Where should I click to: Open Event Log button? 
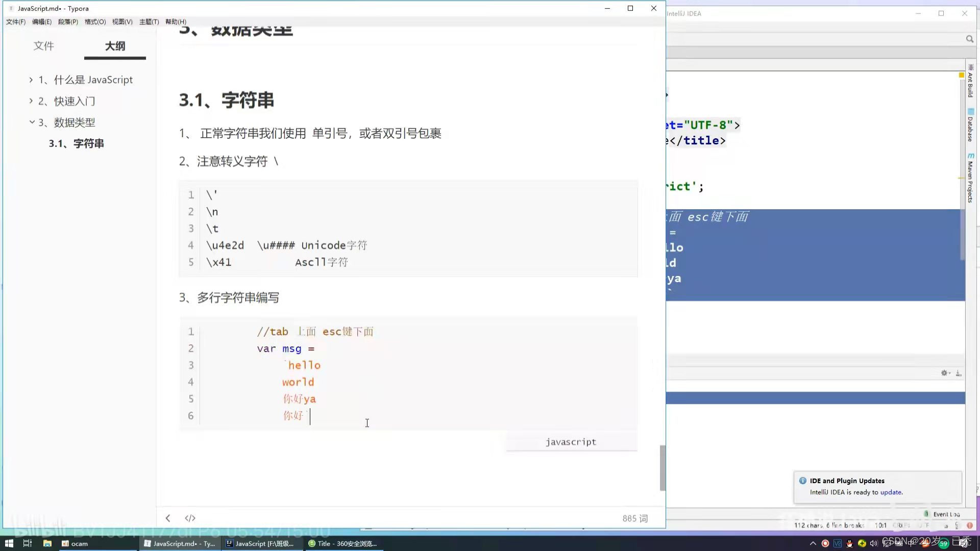pyautogui.click(x=945, y=514)
